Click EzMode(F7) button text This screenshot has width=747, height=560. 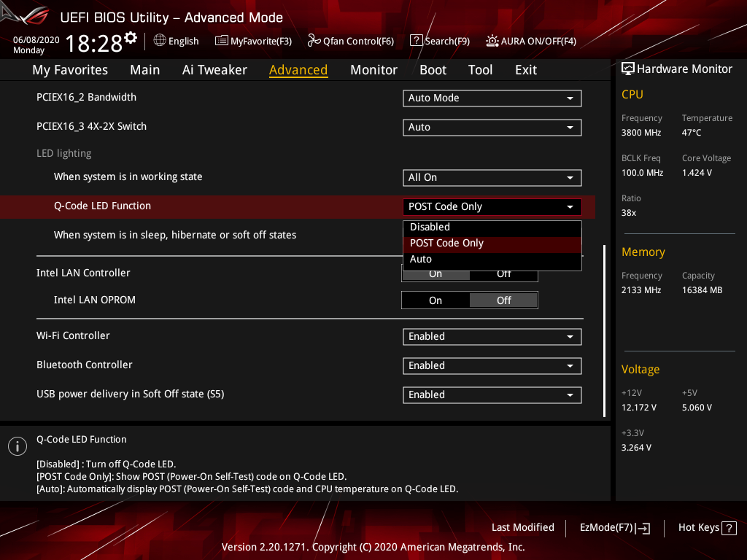pyautogui.click(x=606, y=528)
